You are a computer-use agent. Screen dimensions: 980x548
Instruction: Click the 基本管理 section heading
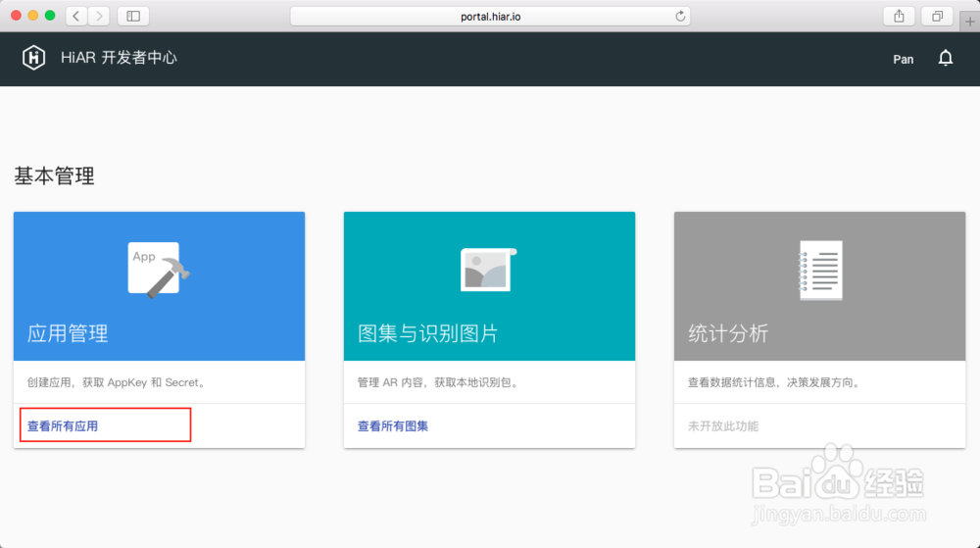(54, 175)
